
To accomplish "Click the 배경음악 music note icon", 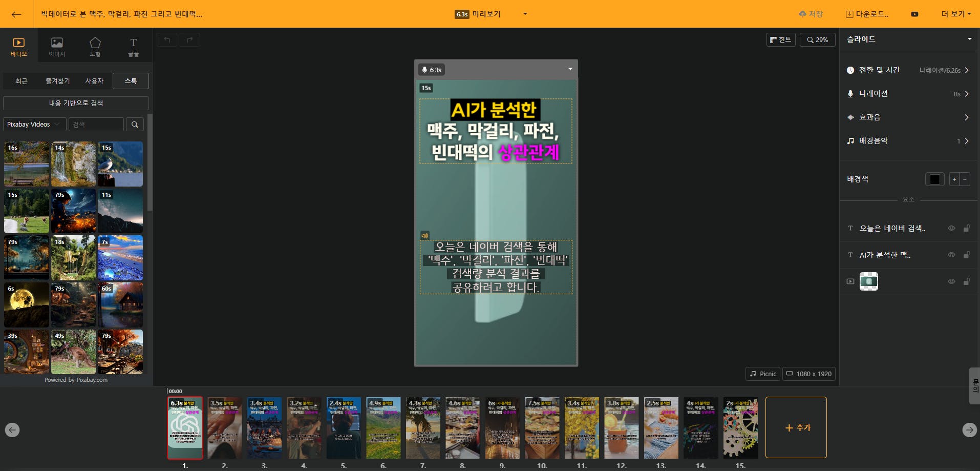I will click(x=850, y=141).
